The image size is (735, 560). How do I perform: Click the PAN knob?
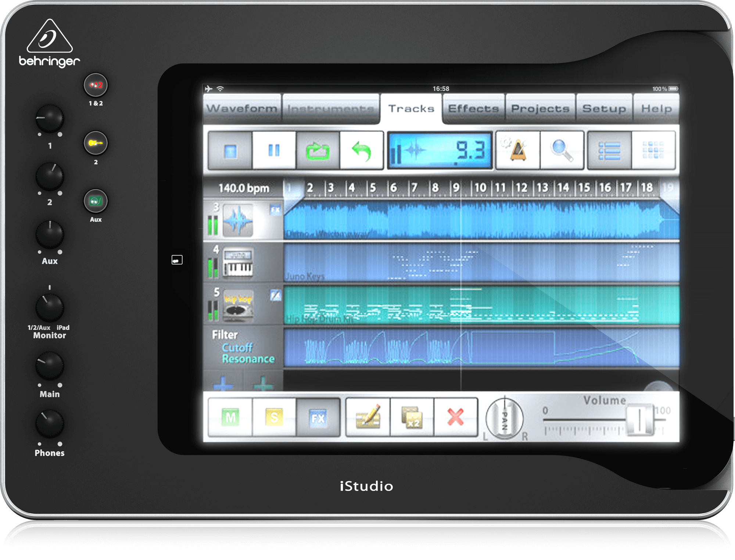504,419
